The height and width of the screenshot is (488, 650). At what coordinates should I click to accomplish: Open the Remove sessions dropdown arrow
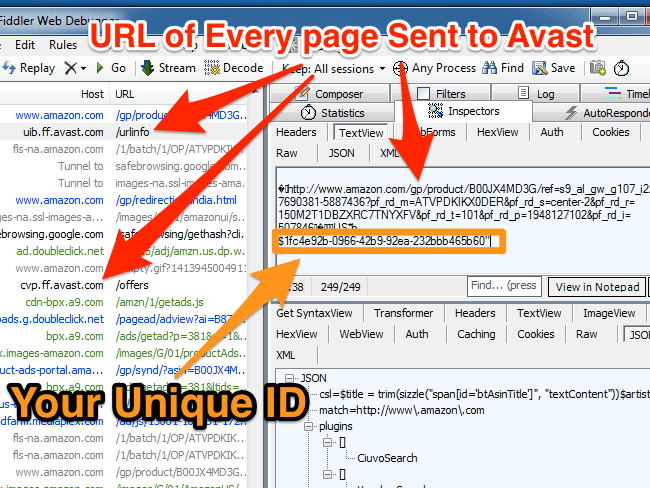tap(83, 68)
